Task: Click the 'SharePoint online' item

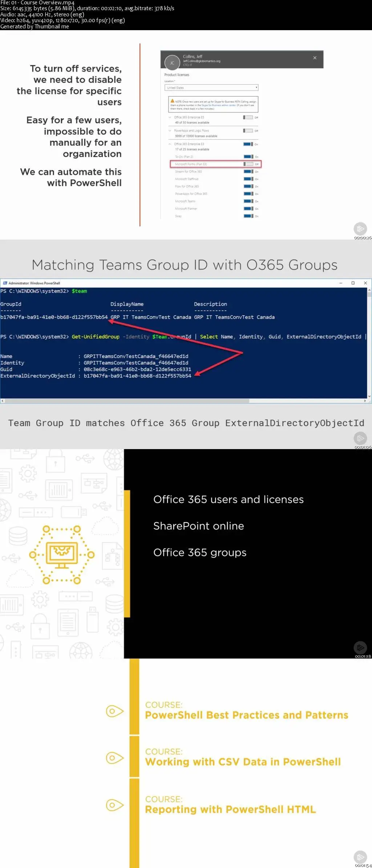Action: pyautogui.click(x=199, y=526)
